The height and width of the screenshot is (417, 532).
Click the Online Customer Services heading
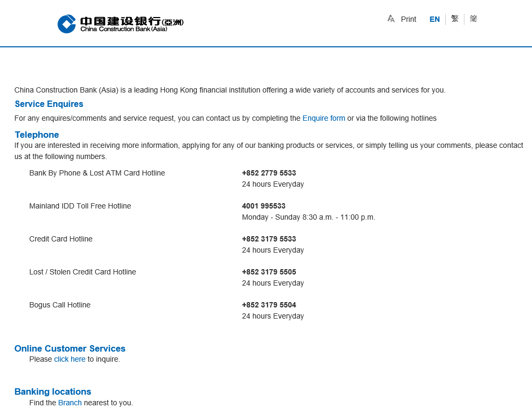70,348
